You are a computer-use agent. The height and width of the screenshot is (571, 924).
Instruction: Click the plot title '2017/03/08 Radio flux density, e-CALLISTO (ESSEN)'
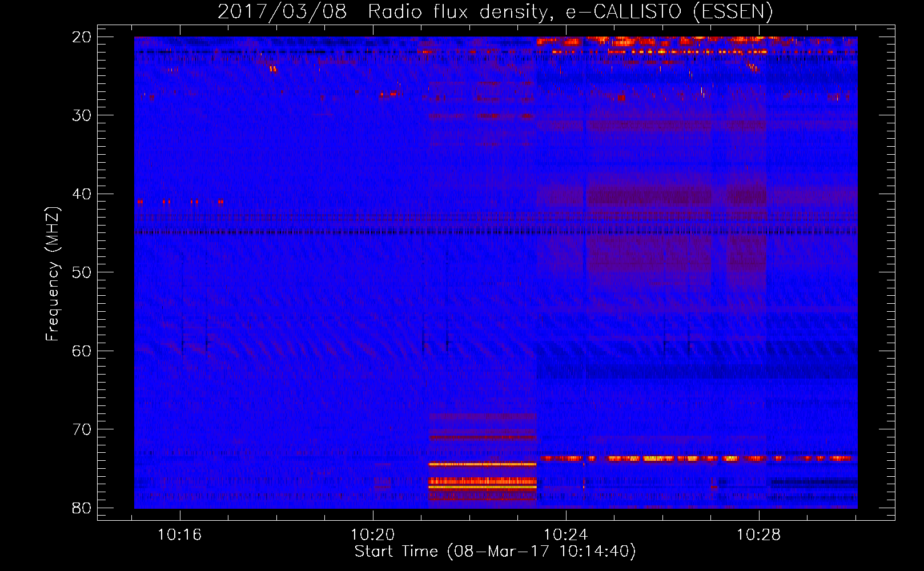point(495,11)
